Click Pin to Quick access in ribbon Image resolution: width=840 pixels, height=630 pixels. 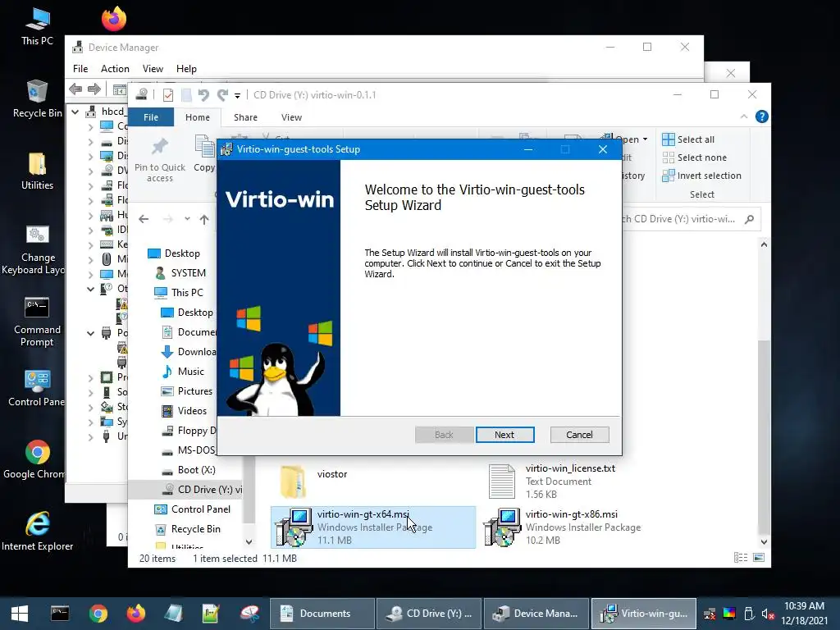pyautogui.click(x=160, y=160)
